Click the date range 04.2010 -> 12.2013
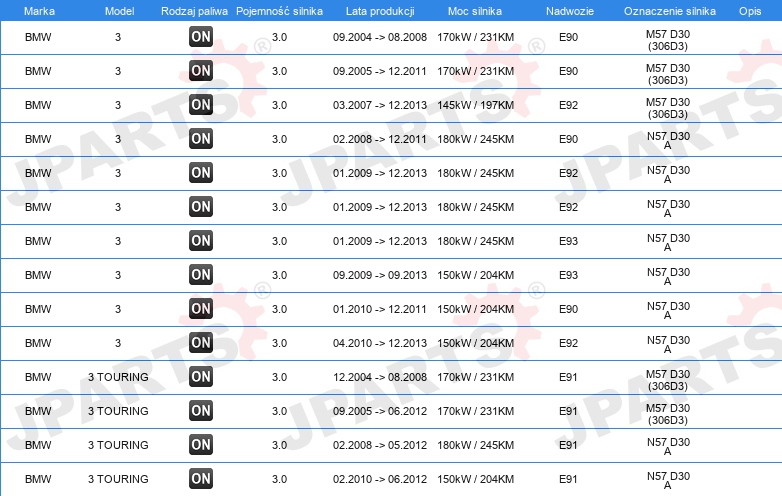This screenshot has height=496, width=782. coord(380,343)
